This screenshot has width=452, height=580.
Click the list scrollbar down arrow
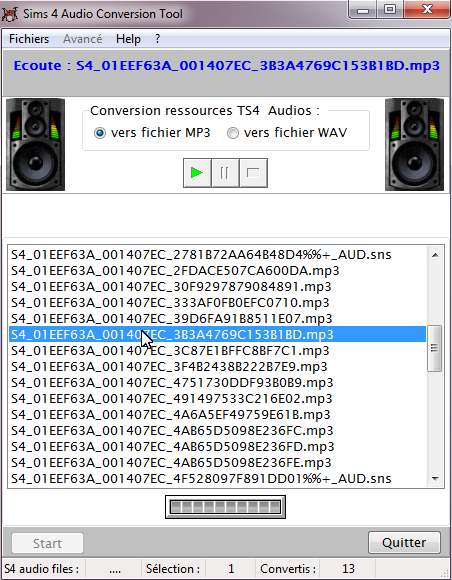(x=435, y=479)
